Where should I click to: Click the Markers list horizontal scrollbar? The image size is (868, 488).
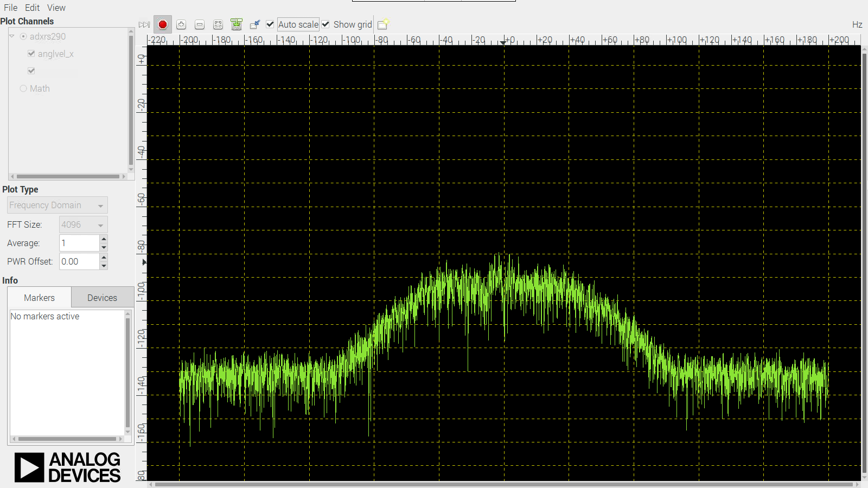(67, 439)
